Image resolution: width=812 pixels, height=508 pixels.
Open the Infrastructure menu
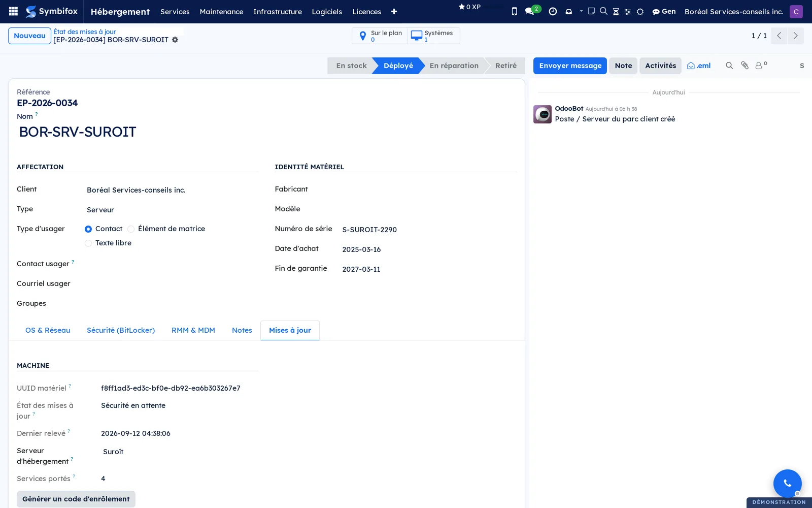(x=278, y=12)
